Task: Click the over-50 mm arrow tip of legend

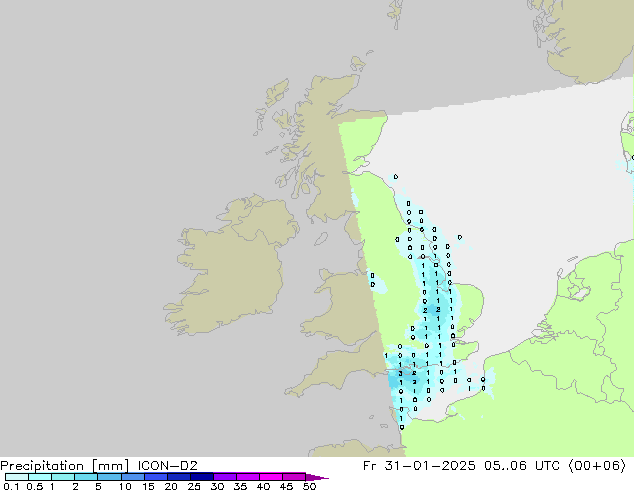Action: pyautogui.click(x=317, y=477)
